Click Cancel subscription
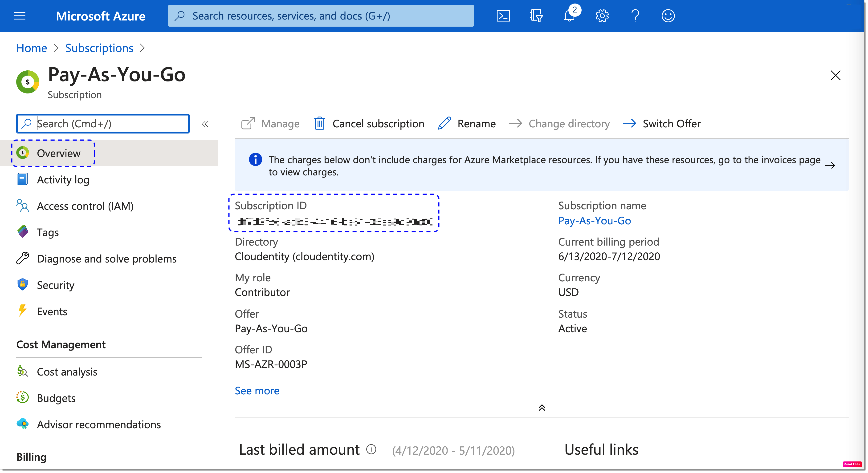This screenshot has width=868, height=473. click(x=369, y=124)
